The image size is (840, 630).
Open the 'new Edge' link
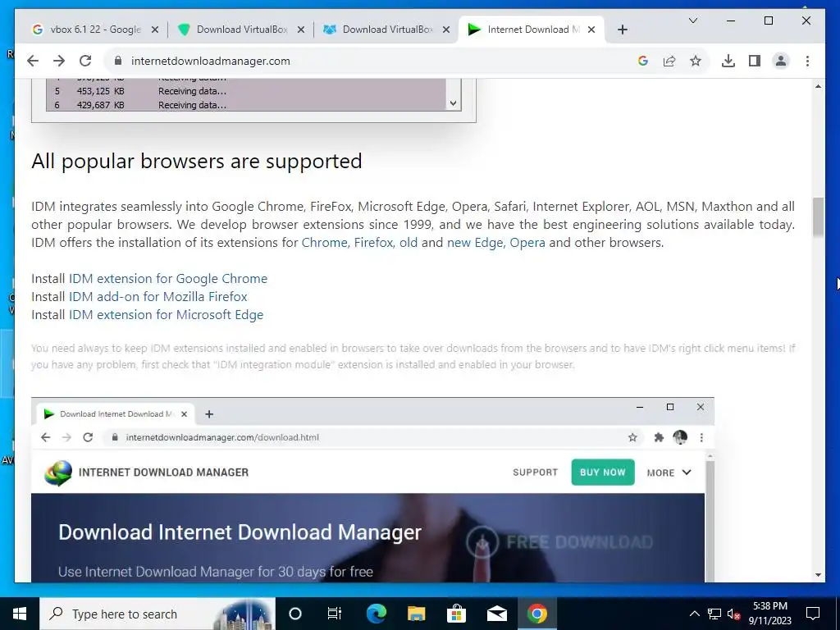pos(475,243)
